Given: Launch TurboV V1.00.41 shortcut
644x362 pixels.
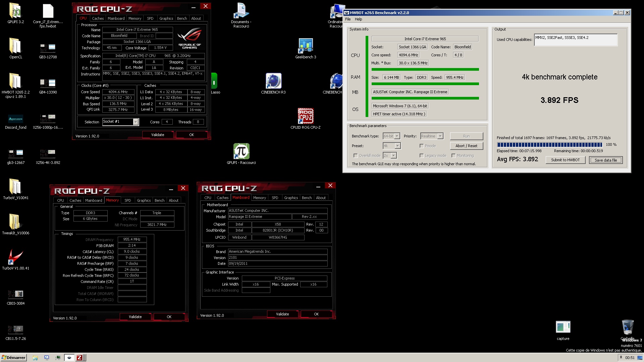Looking at the screenshot, I should pyautogui.click(x=15, y=259).
